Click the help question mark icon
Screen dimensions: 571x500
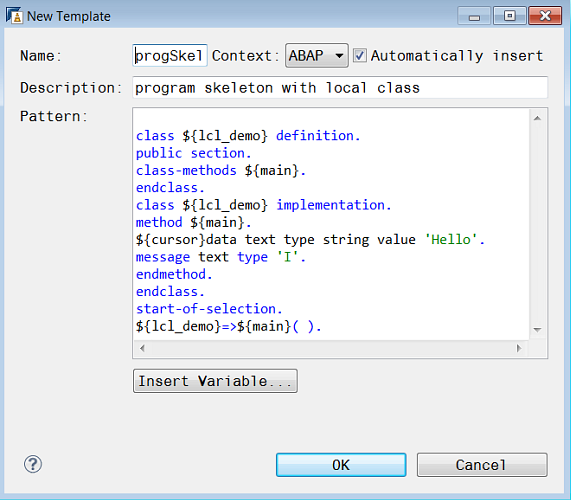tap(33, 464)
